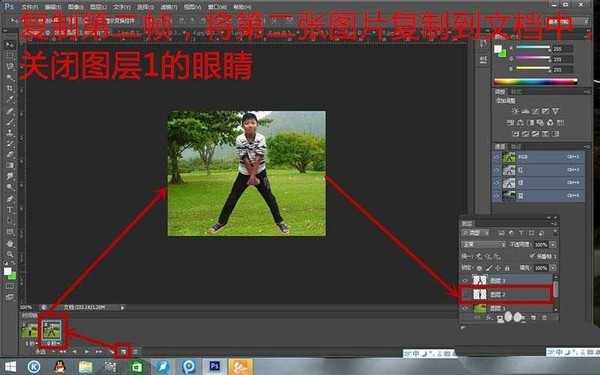Open the 图层 (Layer) menu
600x375 pixels.
coord(98,7)
